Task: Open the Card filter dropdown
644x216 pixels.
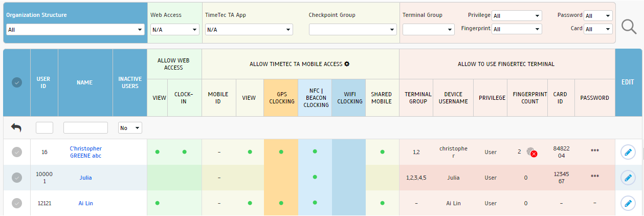Action: click(598, 29)
